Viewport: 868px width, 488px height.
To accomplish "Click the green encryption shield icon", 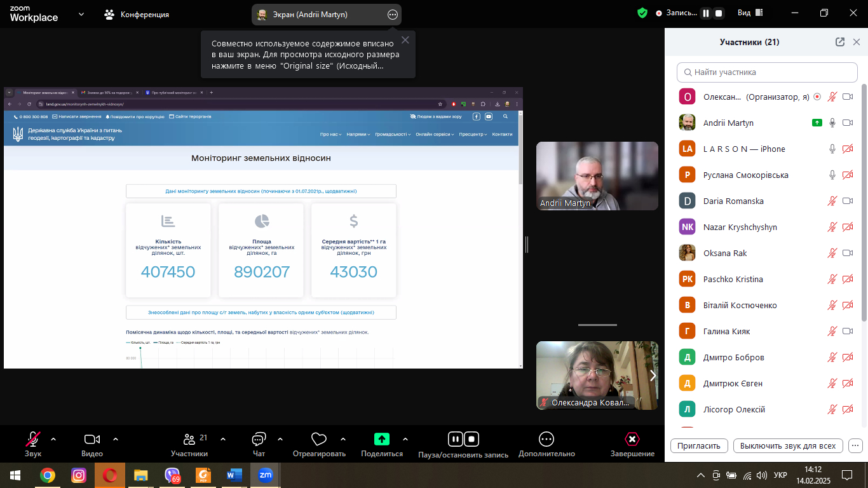I will point(642,13).
